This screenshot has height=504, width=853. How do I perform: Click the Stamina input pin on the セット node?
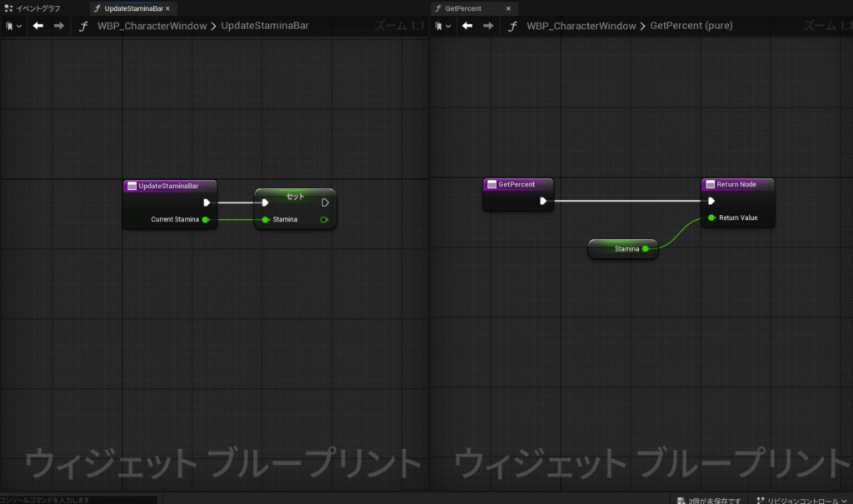coord(266,220)
